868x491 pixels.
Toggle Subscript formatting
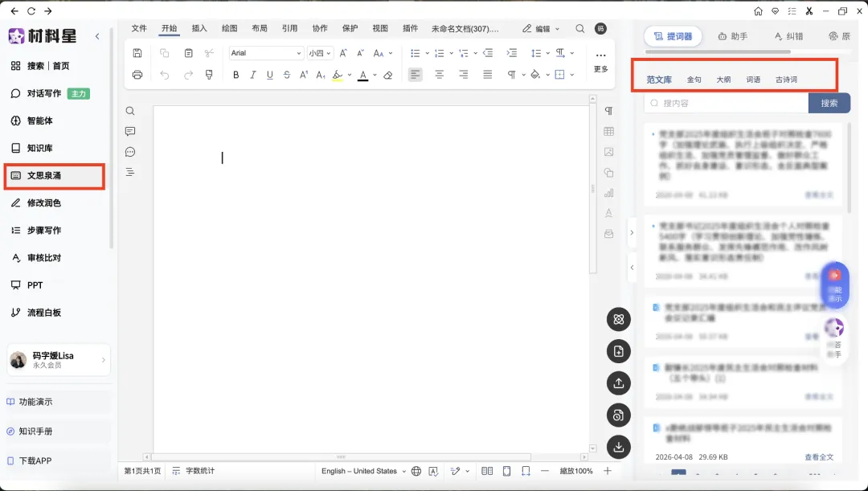coord(321,75)
